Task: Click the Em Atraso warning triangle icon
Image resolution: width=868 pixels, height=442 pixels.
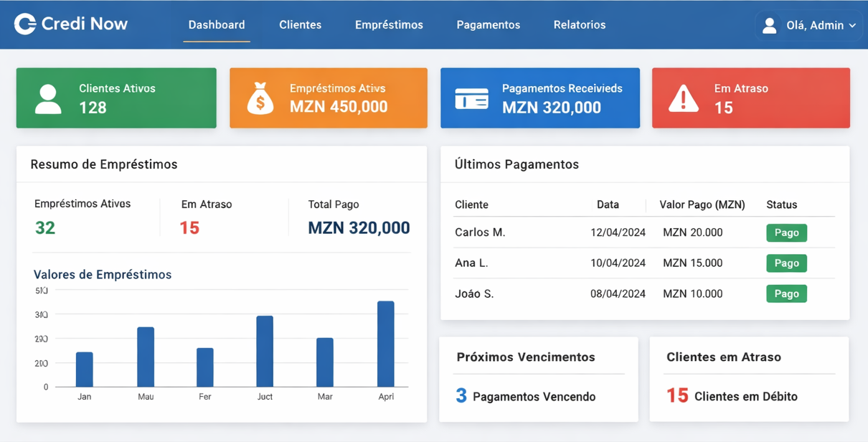Action: [683, 99]
